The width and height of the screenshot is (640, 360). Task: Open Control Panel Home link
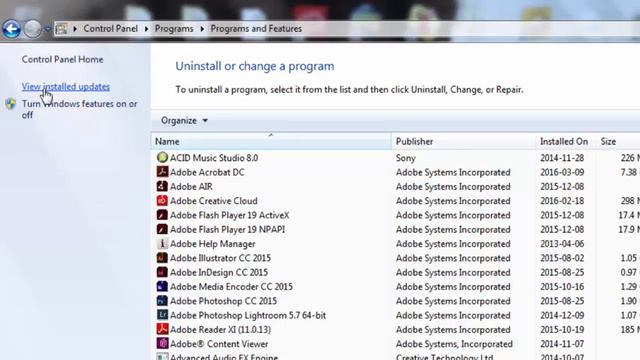pos(62,59)
